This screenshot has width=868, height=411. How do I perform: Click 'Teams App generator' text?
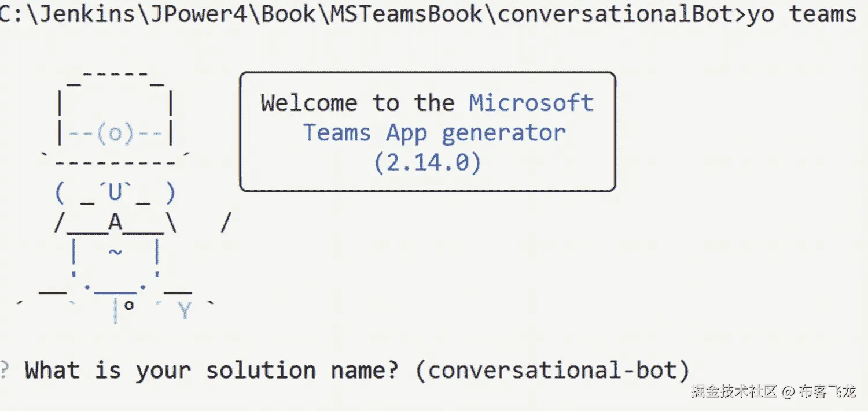pos(434,133)
